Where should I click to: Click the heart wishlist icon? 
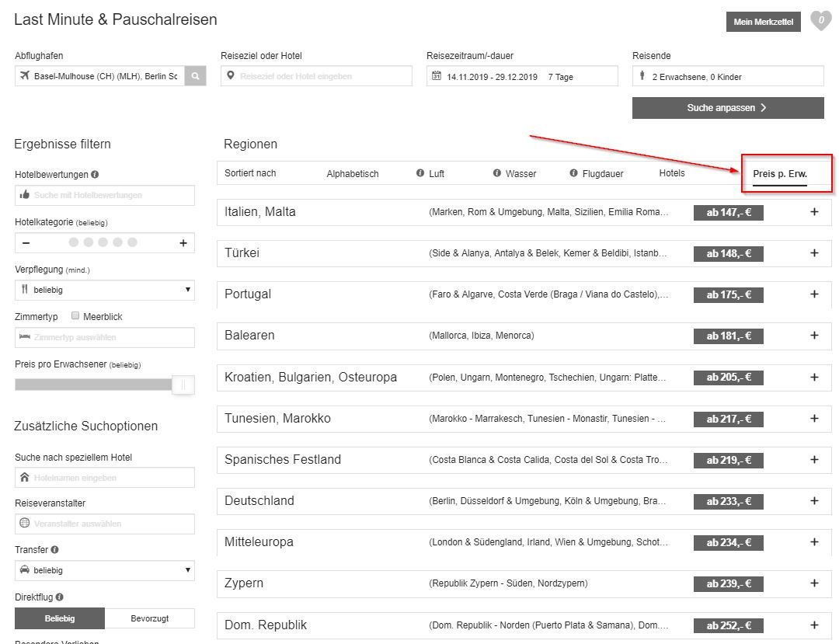coord(820,21)
